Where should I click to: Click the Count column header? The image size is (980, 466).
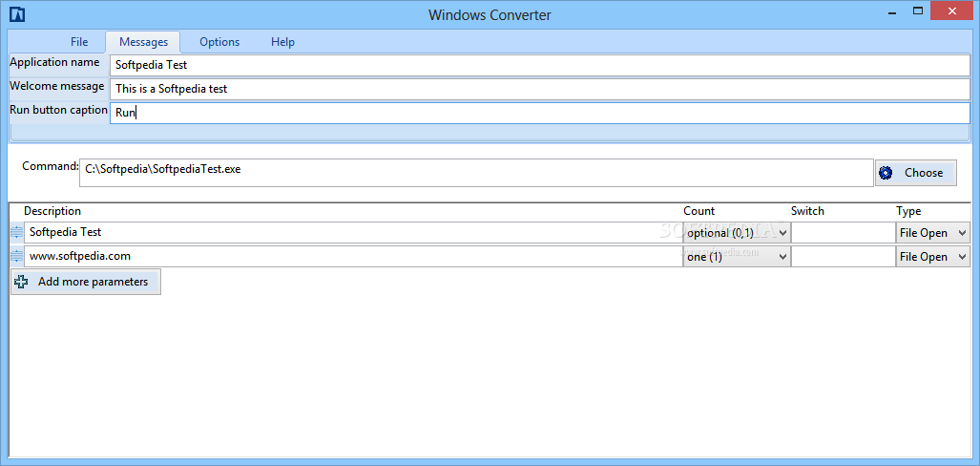pyautogui.click(x=699, y=211)
